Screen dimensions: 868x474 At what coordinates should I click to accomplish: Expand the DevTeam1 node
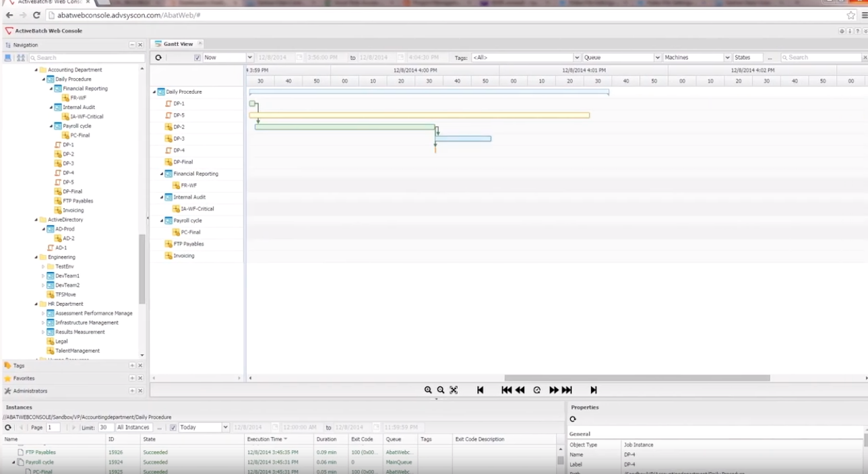(x=43, y=276)
